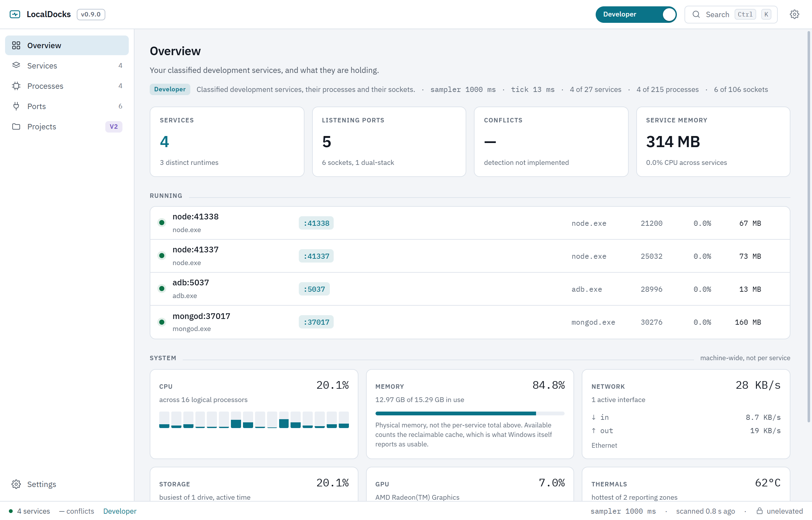Click the green dot in status bar
The image size is (812, 520).
[11, 511]
